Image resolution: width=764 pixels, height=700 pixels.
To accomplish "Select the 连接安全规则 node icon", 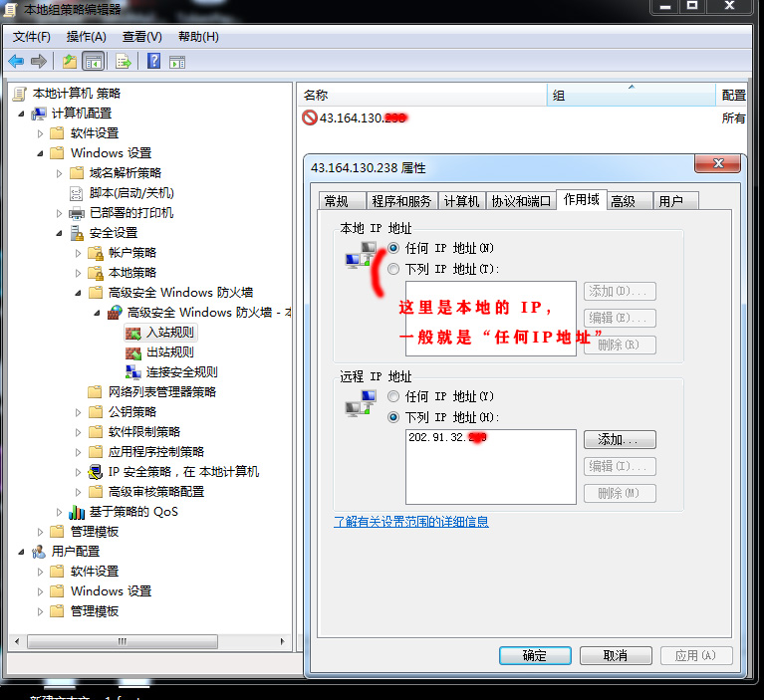I will 133,372.
